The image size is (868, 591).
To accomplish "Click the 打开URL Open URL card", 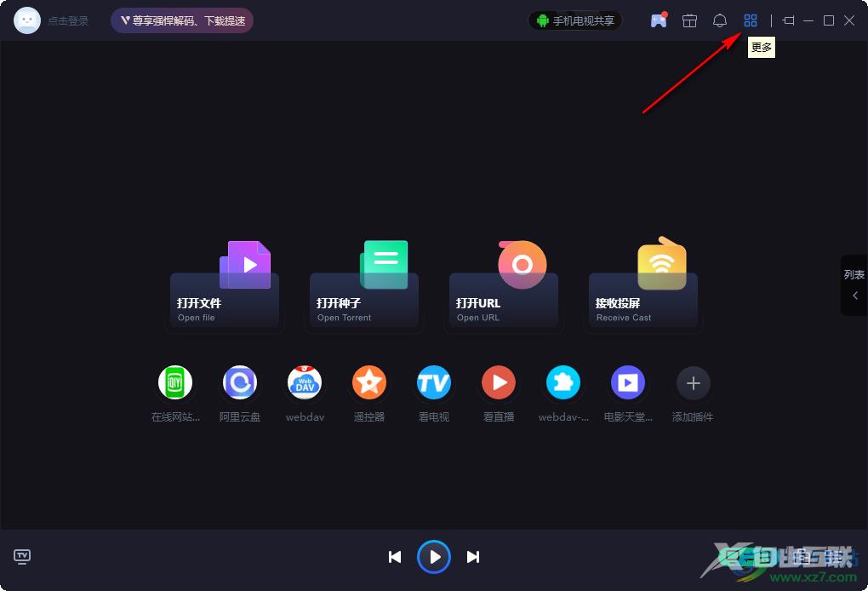I will 503,286.
